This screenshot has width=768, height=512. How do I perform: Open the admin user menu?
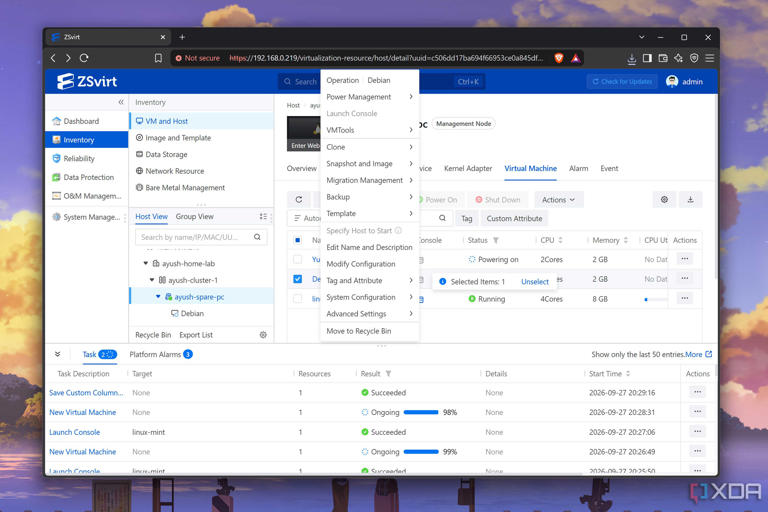685,81
